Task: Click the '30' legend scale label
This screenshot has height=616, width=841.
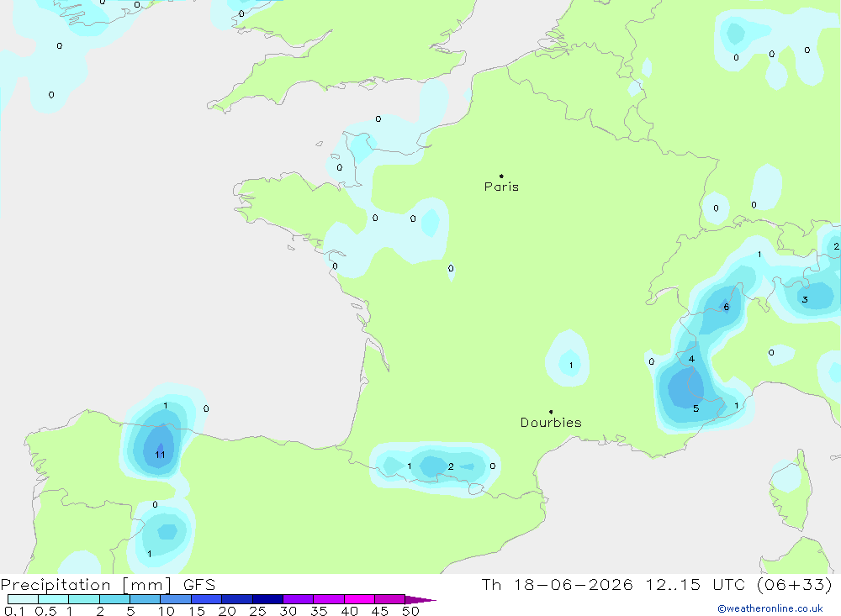Action: [x=288, y=611]
